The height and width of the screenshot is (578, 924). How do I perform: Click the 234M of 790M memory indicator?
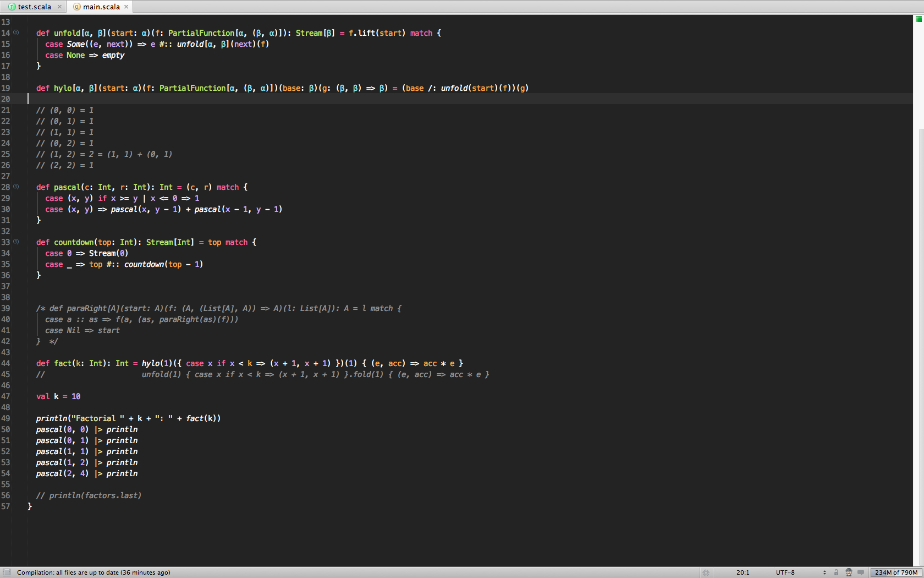coord(896,572)
